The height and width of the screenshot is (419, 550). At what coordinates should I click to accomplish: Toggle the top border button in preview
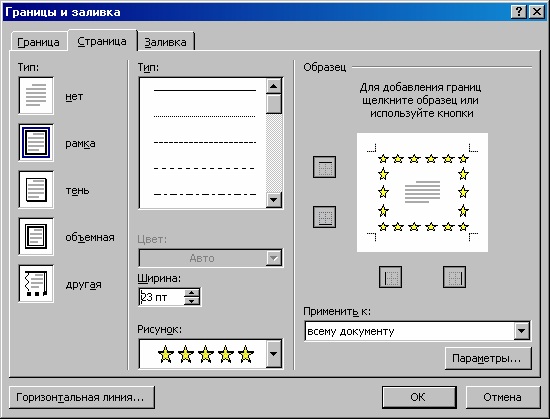(324, 167)
